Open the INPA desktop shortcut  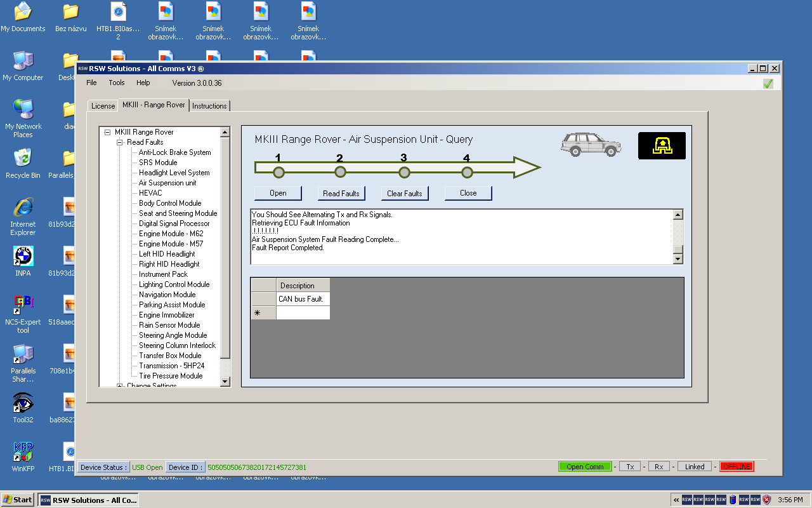pyautogui.click(x=23, y=257)
